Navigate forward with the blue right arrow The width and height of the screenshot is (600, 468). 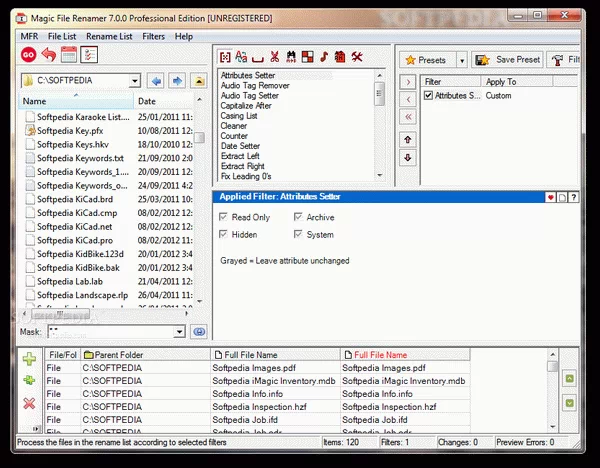coord(177,81)
